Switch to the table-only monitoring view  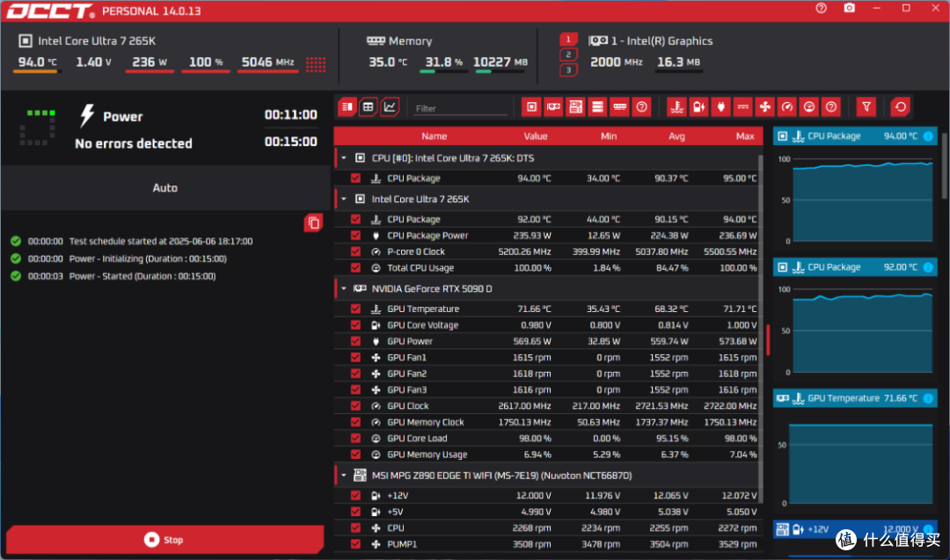click(369, 107)
